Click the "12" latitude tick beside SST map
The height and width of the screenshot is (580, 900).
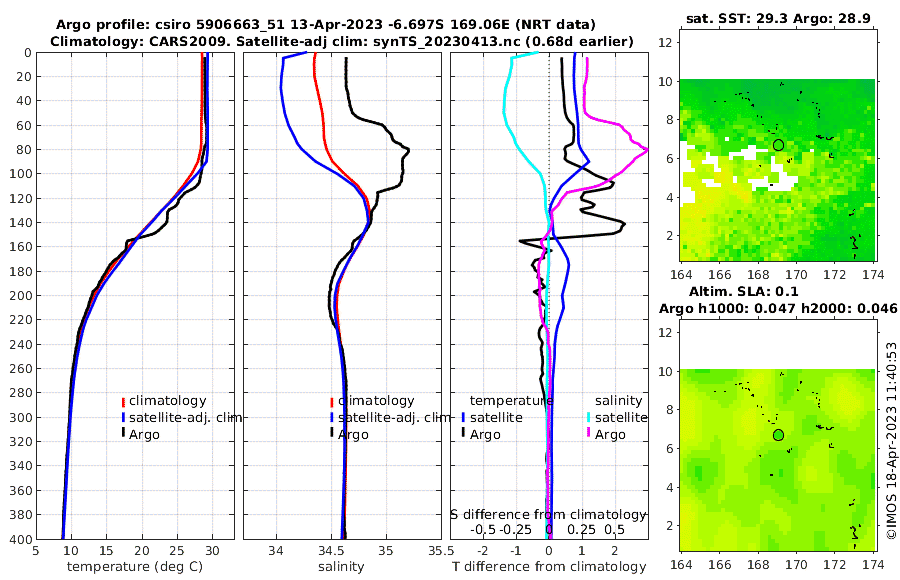(665, 42)
